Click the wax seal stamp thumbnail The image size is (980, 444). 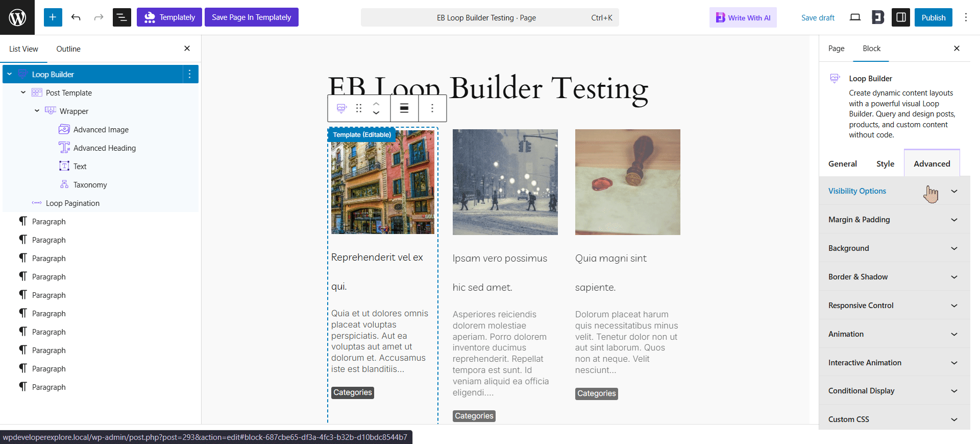628,182
